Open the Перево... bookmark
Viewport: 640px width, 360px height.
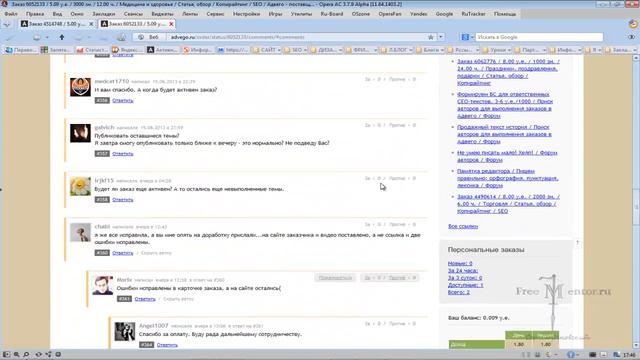[21, 50]
